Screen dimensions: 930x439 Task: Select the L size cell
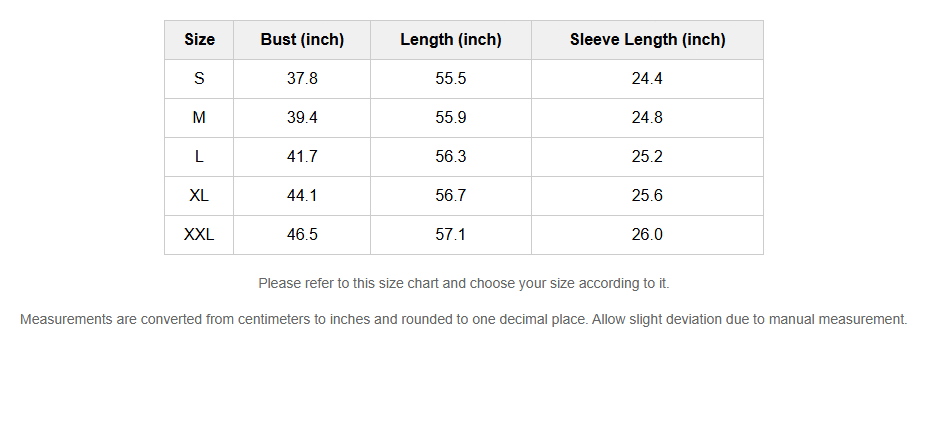199,157
